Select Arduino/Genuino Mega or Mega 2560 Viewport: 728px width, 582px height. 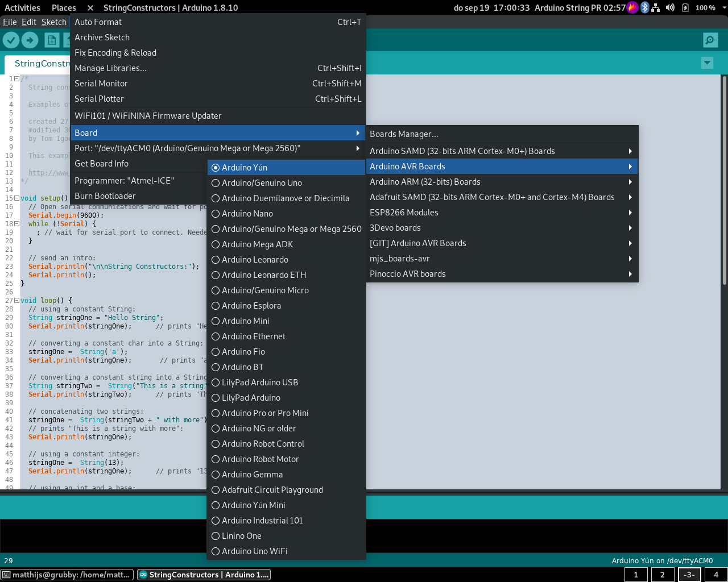tap(286, 229)
